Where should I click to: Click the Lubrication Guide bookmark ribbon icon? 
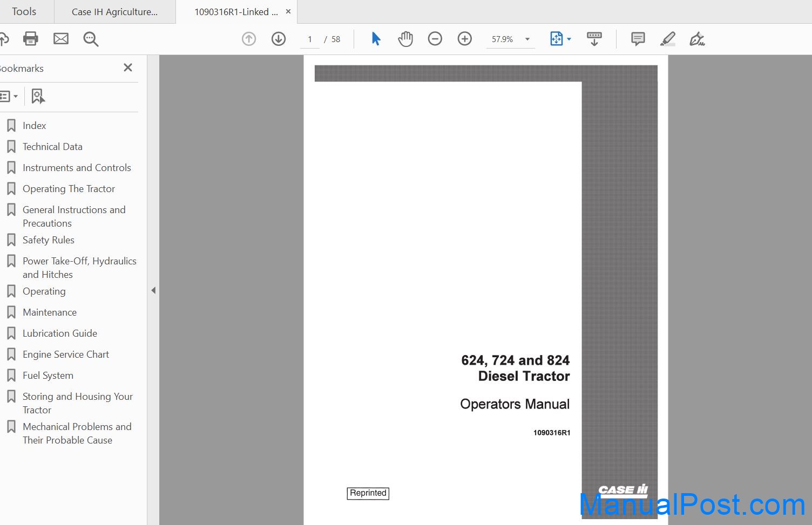pos(11,333)
